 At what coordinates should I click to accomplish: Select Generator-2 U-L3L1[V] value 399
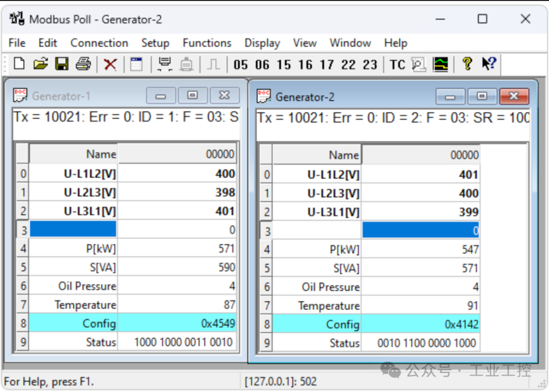(x=421, y=212)
